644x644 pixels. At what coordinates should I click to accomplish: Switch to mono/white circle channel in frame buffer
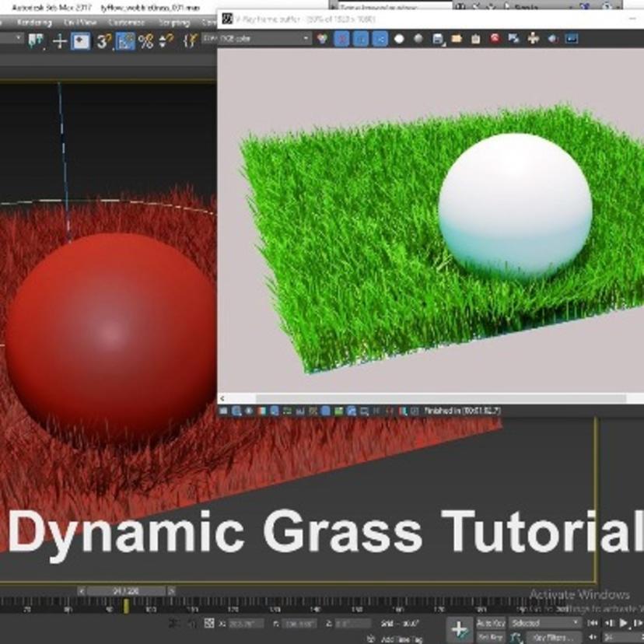click(x=400, y=38)
